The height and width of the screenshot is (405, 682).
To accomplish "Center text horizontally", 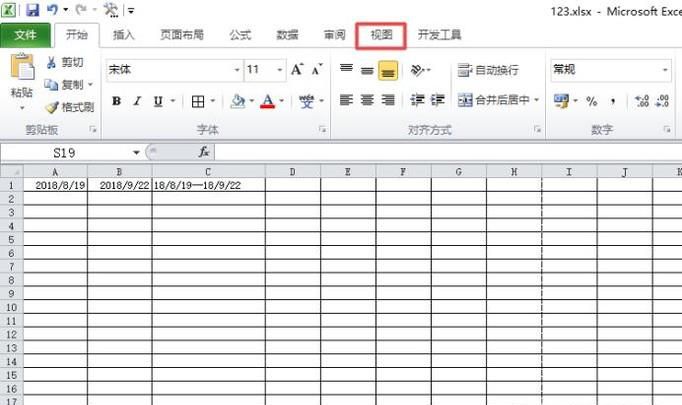I will pyautogui.click(x=367, y=100).
